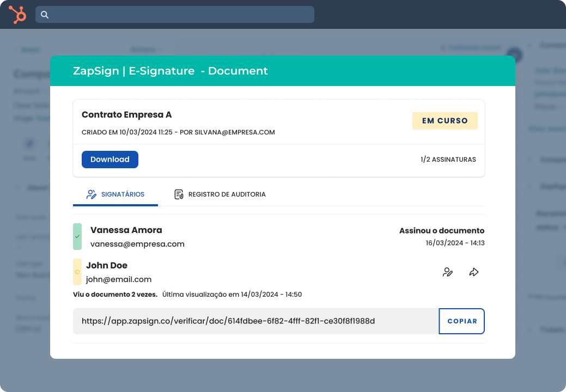This screenshot has height=392, width=566.
Task: Toggle Vanessa Amora's green signed status indicator
Action: pyautogui.click(x=77, y=236)
